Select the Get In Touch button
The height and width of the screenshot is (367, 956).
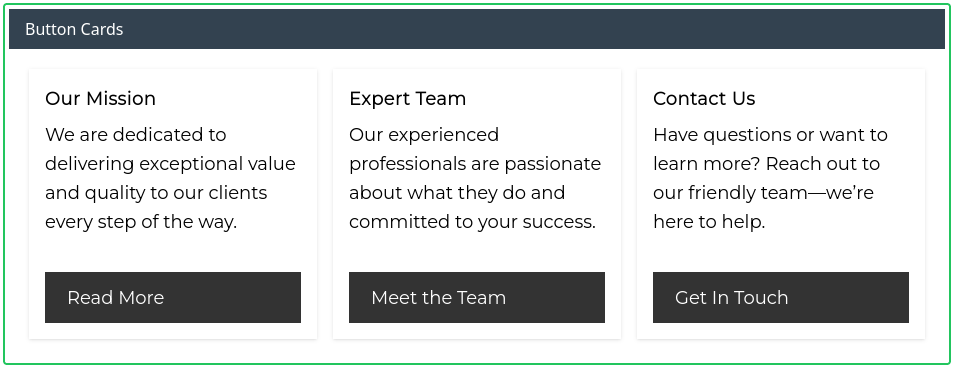click(780, 298)
